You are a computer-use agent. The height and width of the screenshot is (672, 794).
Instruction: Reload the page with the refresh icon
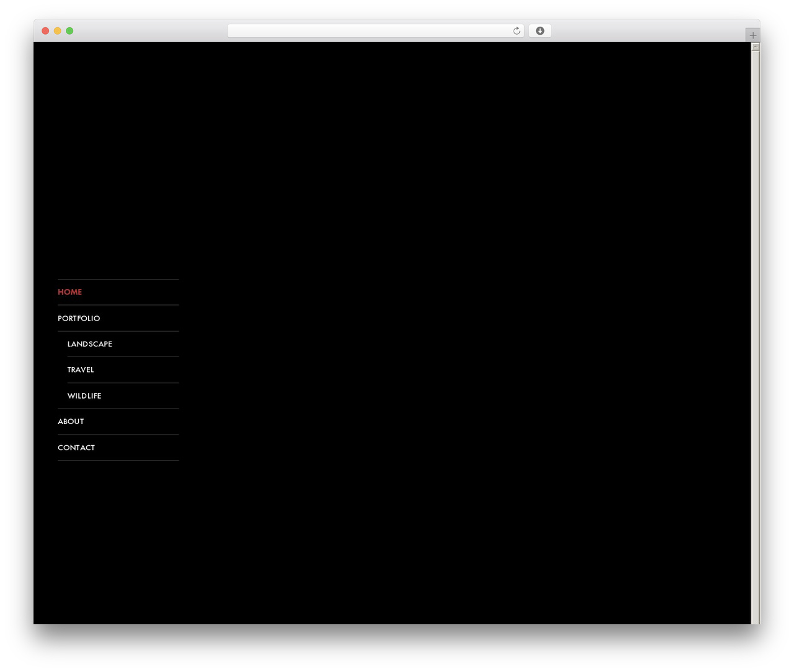click(x=517, y=31)
